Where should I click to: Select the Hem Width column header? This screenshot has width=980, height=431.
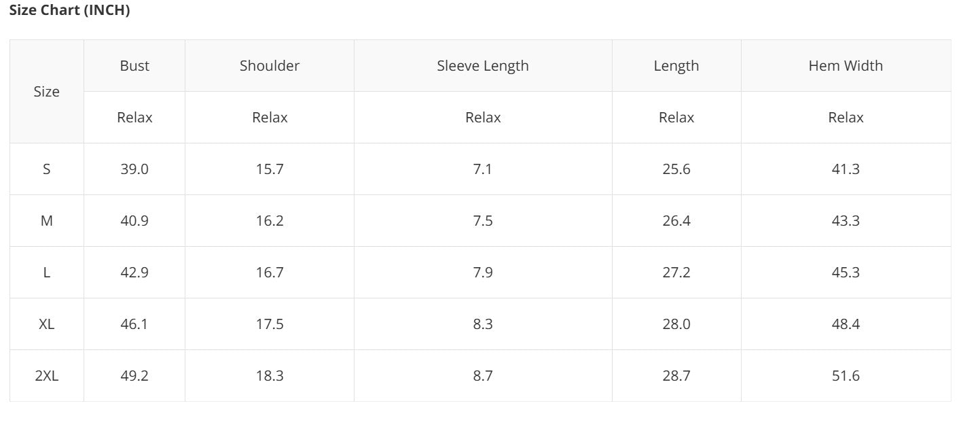[x=846, y=66]
